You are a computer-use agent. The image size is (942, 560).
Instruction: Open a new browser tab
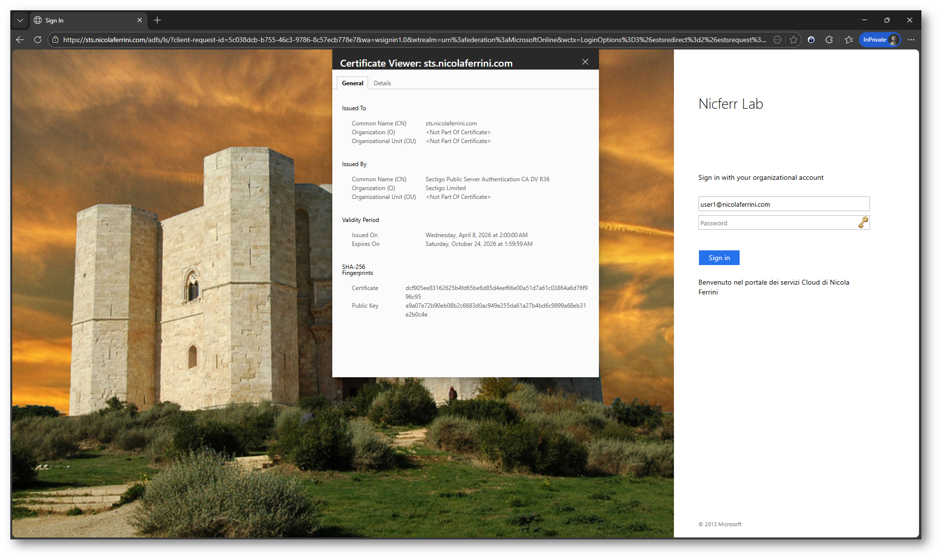tap(157, 20)
